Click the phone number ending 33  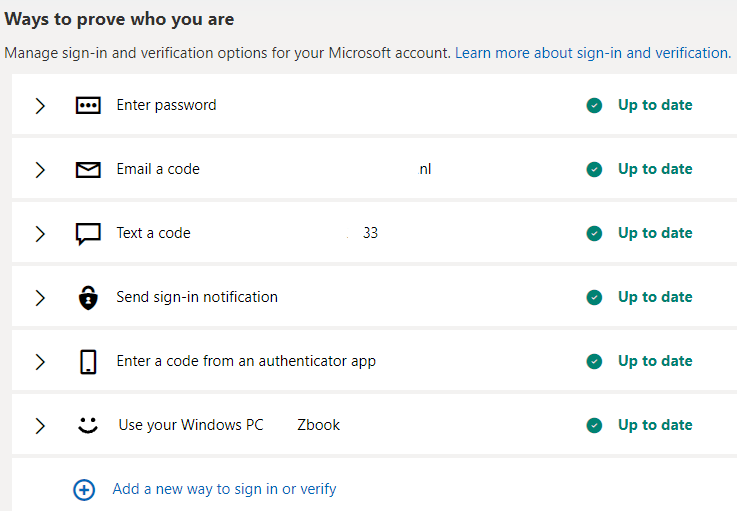pyautogui.click(x=370, y=233)
